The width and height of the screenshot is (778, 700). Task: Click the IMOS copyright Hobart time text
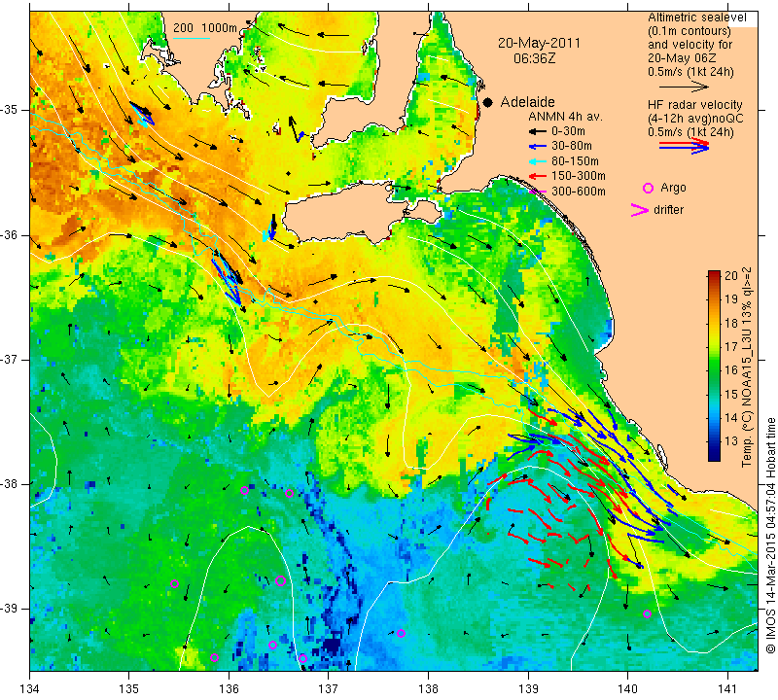770,536
